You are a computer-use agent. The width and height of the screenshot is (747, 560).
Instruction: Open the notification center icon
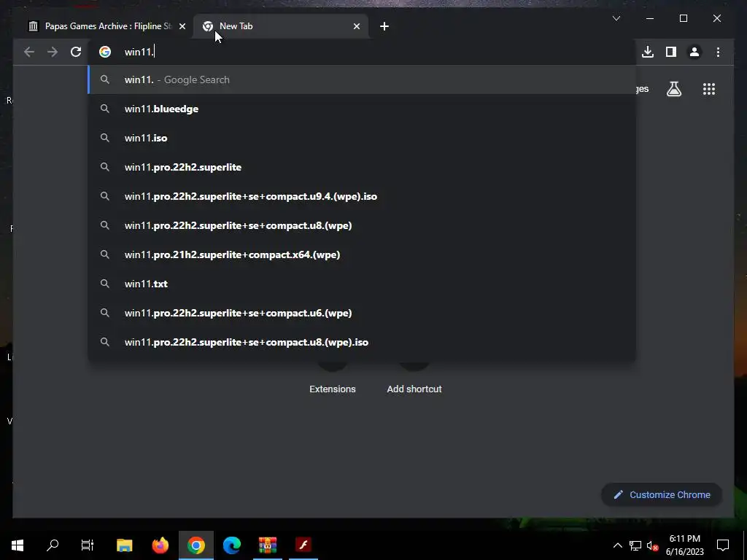pos(723,545)
